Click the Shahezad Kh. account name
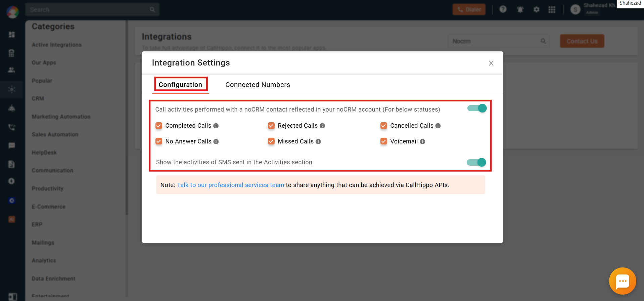The image size is (644, 301). [600, 5]
